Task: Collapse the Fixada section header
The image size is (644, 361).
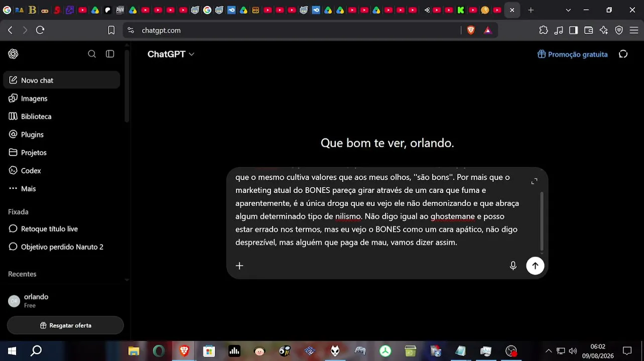Action: pos(19,212)
